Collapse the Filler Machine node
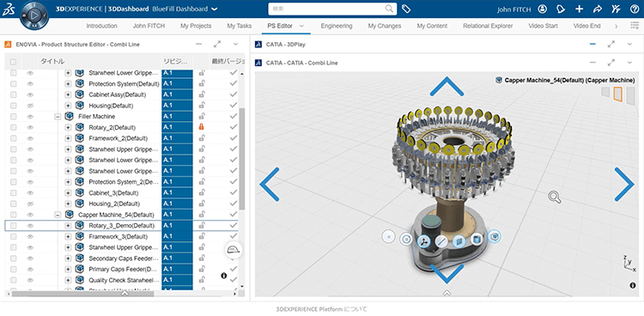644x316 pixels. [58, 116]
